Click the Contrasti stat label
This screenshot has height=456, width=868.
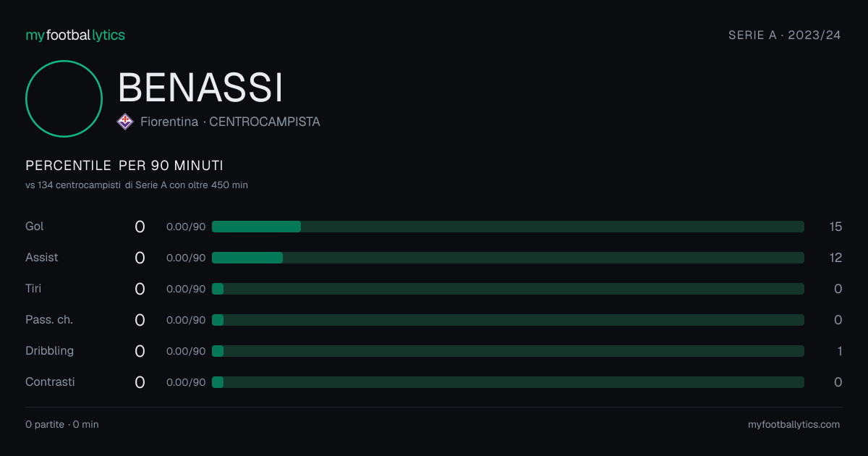(50, 382)
